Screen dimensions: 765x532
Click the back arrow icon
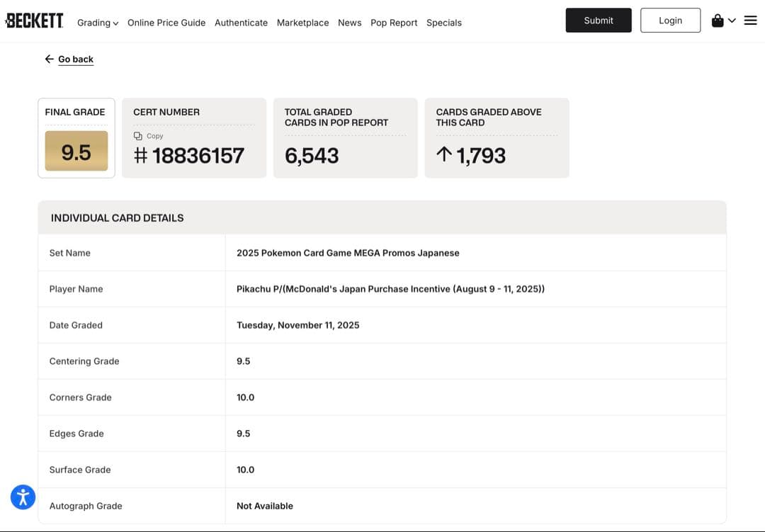[49, 59]
